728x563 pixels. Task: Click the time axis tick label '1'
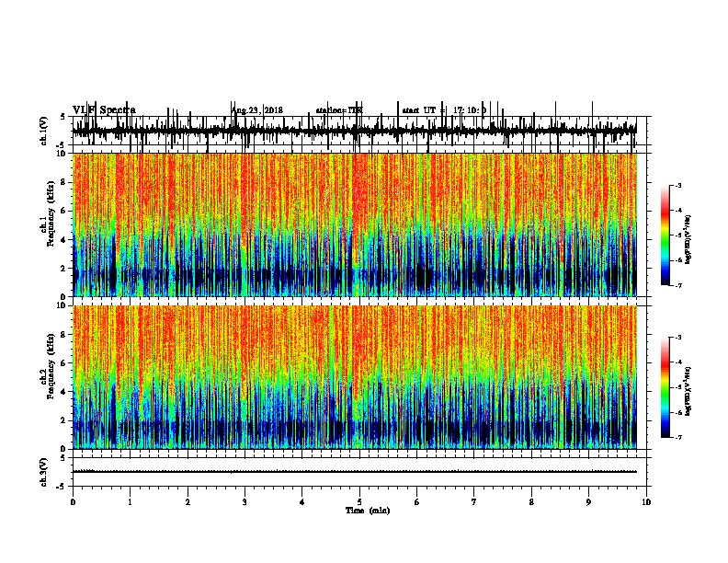pyautogui.click(x=131, y=502)
